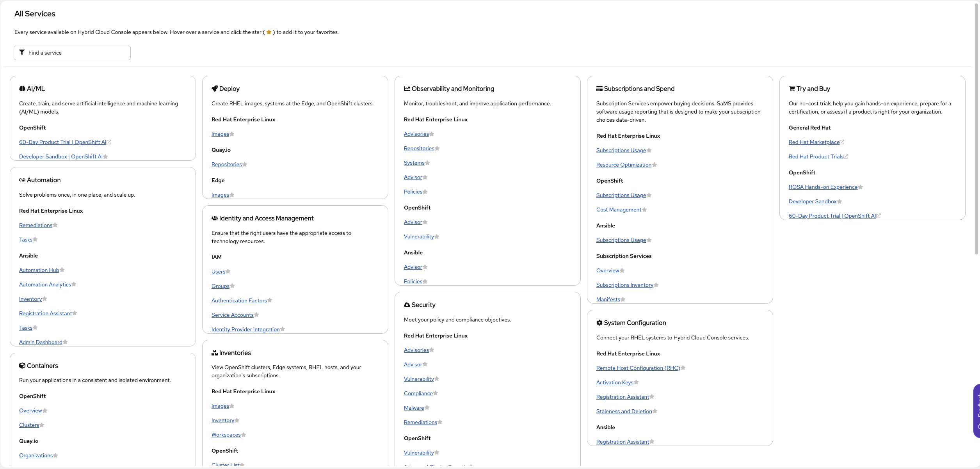980x469 pixels.
Task: Open Automation Analytics under Ansible
Action: pos(45,285)
